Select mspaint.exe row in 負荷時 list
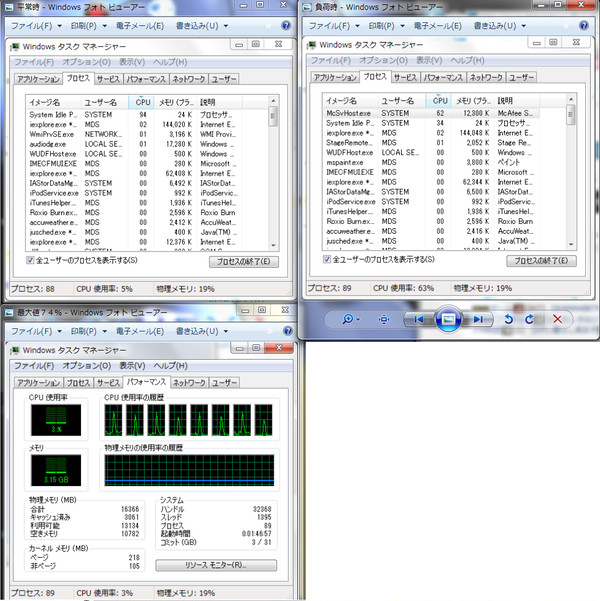This screenshot has height=601, width=600. pos(431,162)
